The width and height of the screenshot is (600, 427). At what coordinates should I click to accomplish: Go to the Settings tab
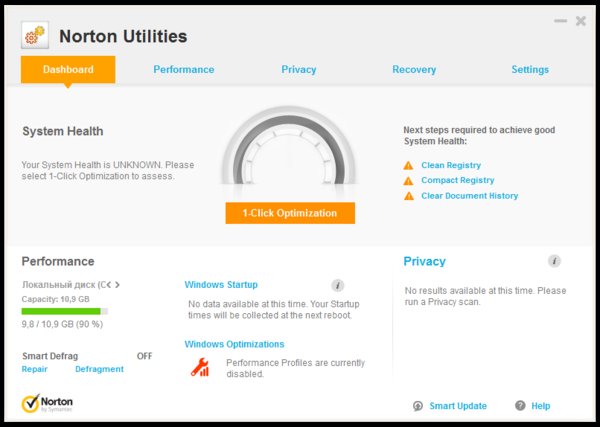point(530,70)
